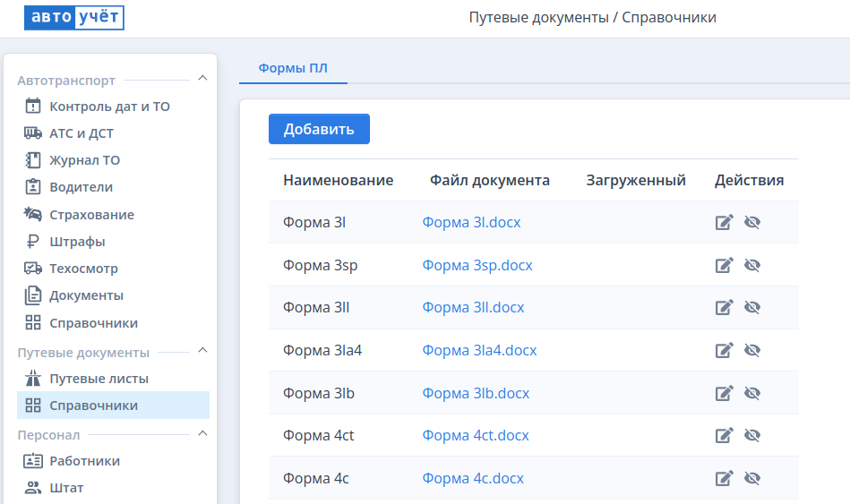Edit the Форма 4ct row
Image resolution: width=850 pixels, height=504 pixels.
click(725, 435)
